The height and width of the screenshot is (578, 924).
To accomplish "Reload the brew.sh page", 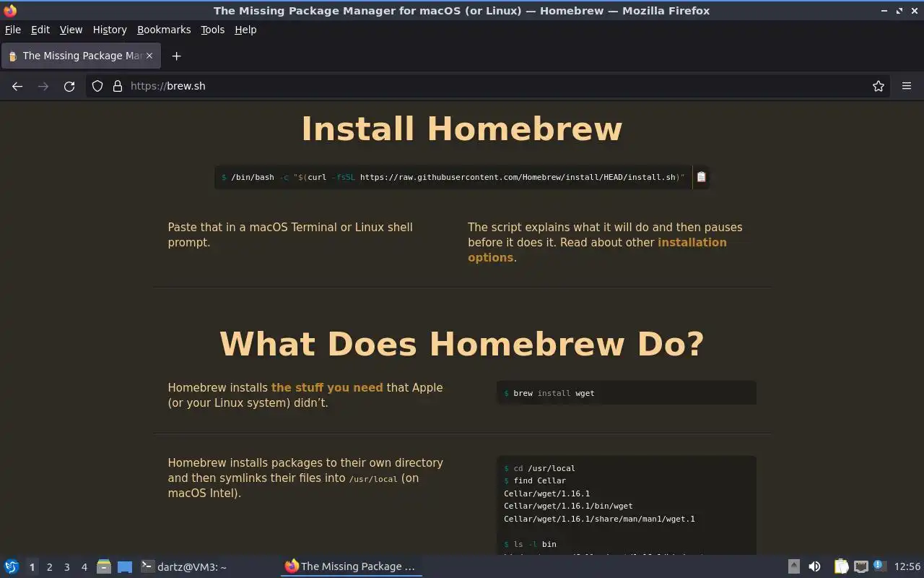I will coord(69,86).
